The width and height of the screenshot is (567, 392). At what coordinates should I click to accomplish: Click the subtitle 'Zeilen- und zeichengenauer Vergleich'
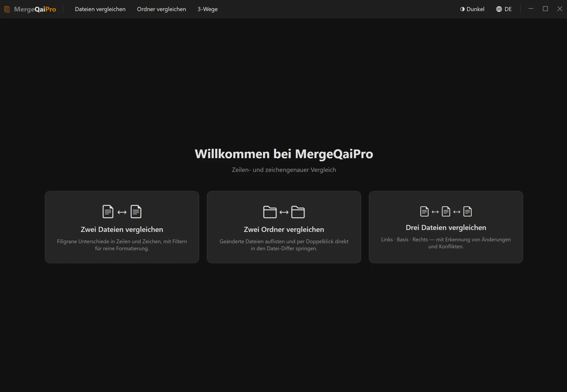tap(284, 170)
